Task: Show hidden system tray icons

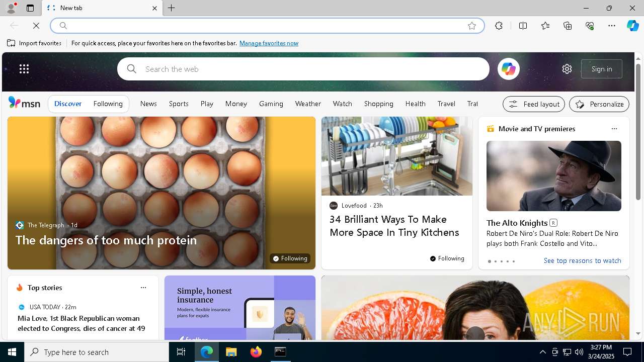Action: click(x=542, y=352)
